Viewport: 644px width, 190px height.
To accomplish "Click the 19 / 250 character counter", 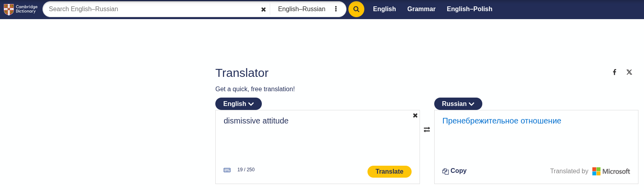I will [x=246, y=170].
